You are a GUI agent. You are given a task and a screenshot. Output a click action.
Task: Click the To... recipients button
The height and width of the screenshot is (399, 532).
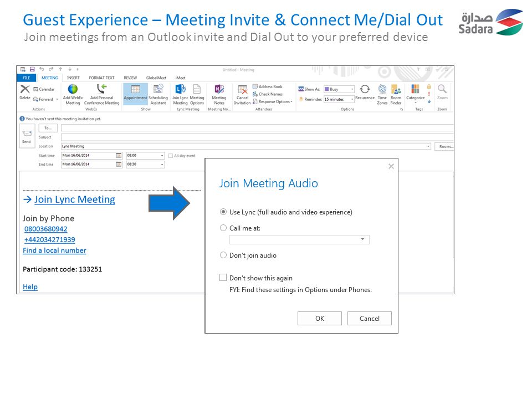pyautogui.click(x=48, y=128)
